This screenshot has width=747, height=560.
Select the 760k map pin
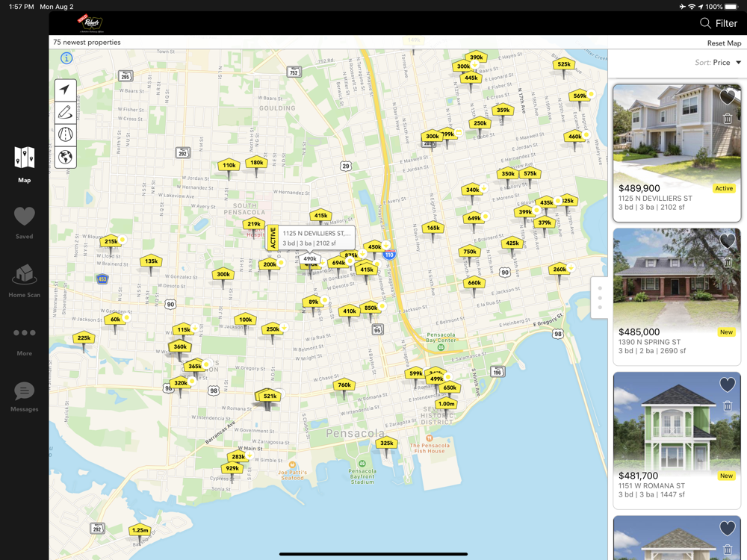(x=344, y=385)
